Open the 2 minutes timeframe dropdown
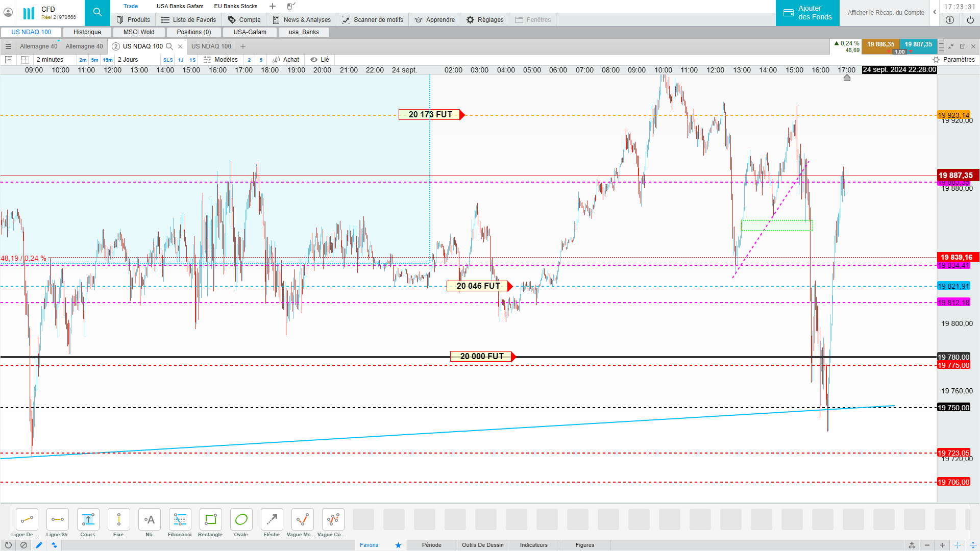The height and width of the screenshot is (551, 980). click(50, 60)
